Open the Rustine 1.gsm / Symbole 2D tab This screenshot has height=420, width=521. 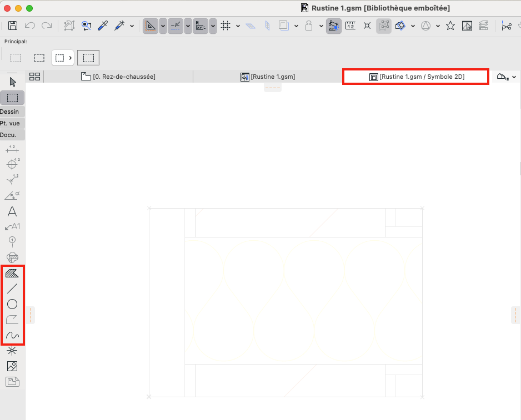417,77
